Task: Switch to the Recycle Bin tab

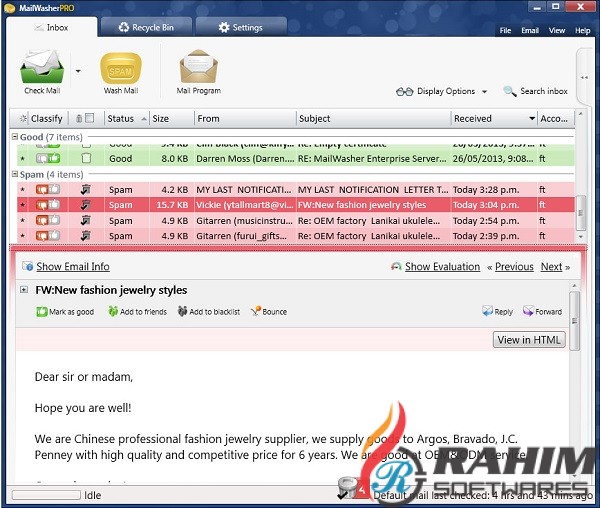Action: pyautogui.click(x=146, y=28)
